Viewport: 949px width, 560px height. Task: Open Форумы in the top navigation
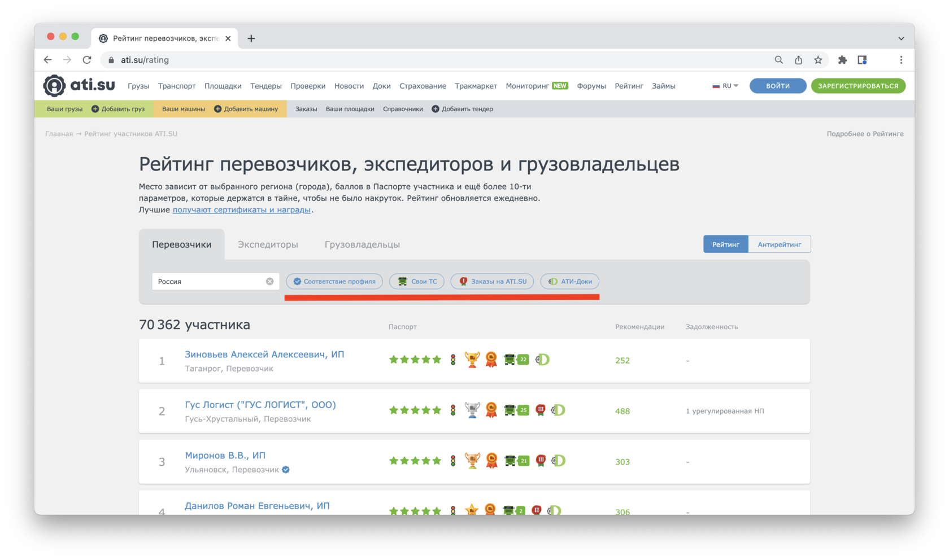[x=591, y=86]
